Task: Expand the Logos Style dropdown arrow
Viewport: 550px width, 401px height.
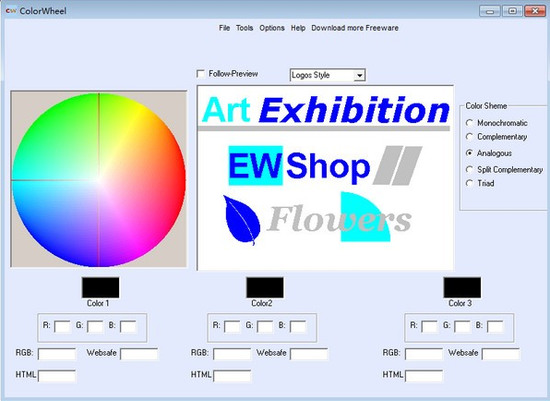Action: [x=359, y=75]
